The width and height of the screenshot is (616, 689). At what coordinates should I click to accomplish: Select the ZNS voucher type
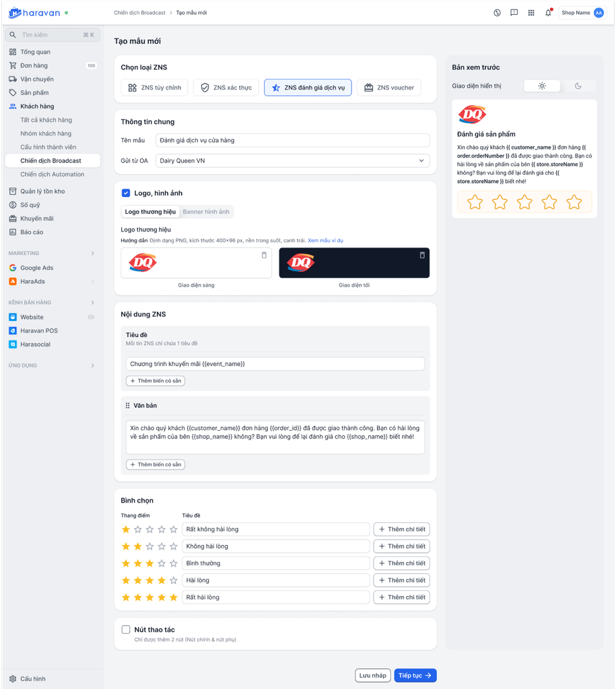point(388,87)
